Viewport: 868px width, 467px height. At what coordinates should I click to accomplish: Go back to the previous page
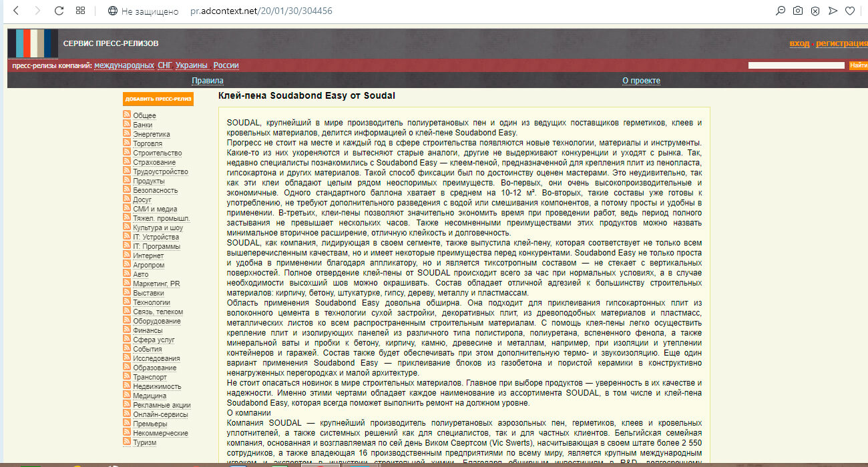pos(16,11)
